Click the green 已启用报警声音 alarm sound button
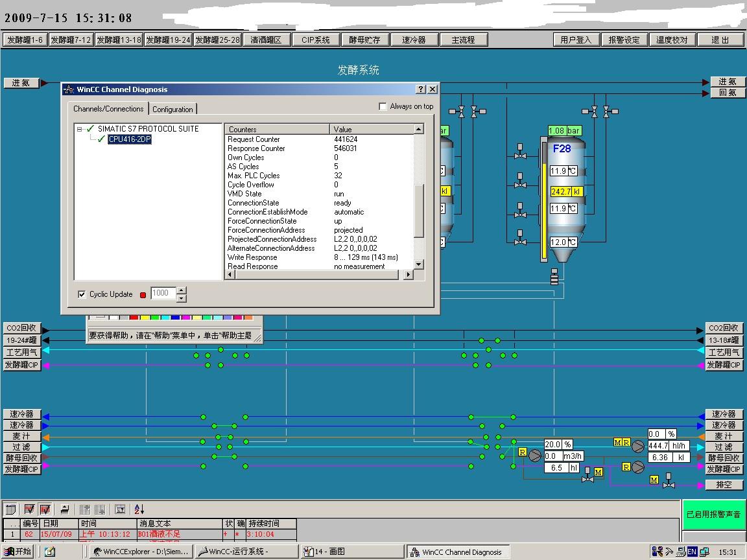This screenshot has height=560, width=747. pyautogui.click(x=713, y=514)
